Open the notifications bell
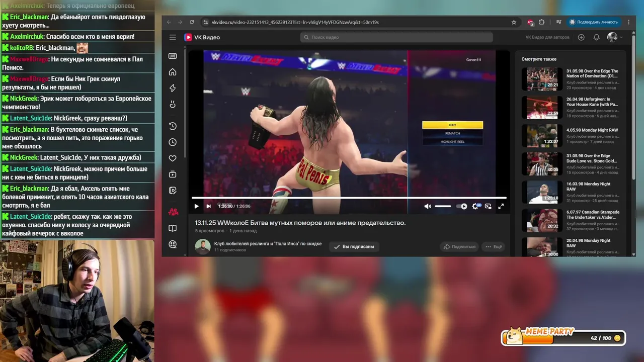The width and height of the screenshot is (644, 362). coord(596,37)
